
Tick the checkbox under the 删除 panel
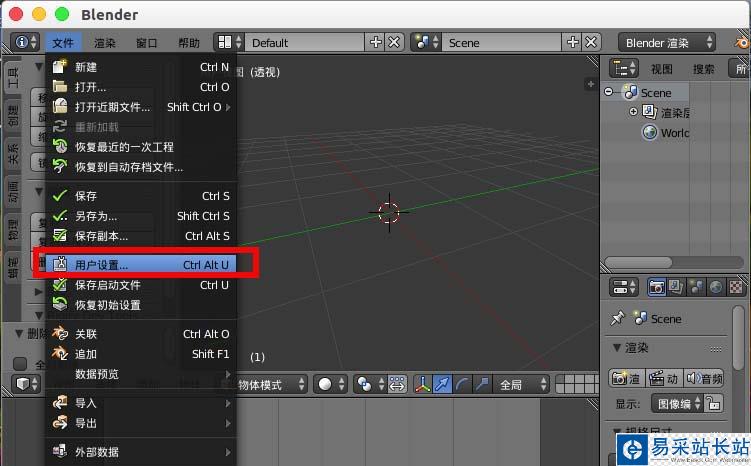pos(20,364)
